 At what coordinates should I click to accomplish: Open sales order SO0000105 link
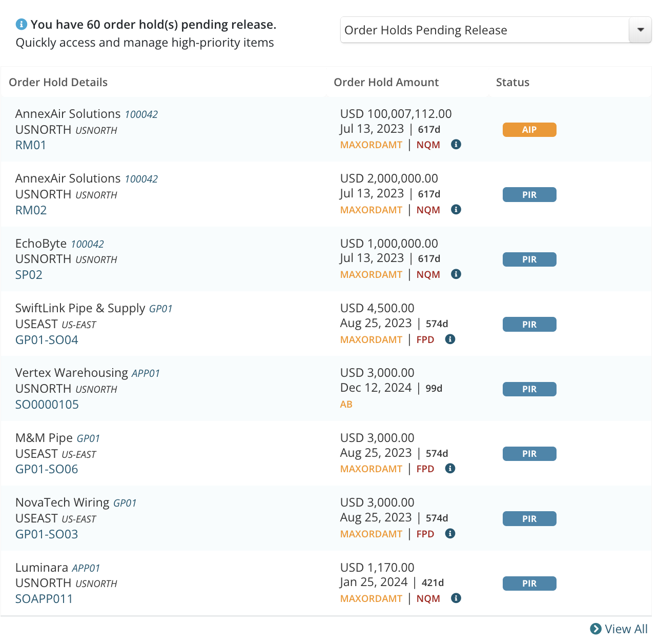point(47,405)
